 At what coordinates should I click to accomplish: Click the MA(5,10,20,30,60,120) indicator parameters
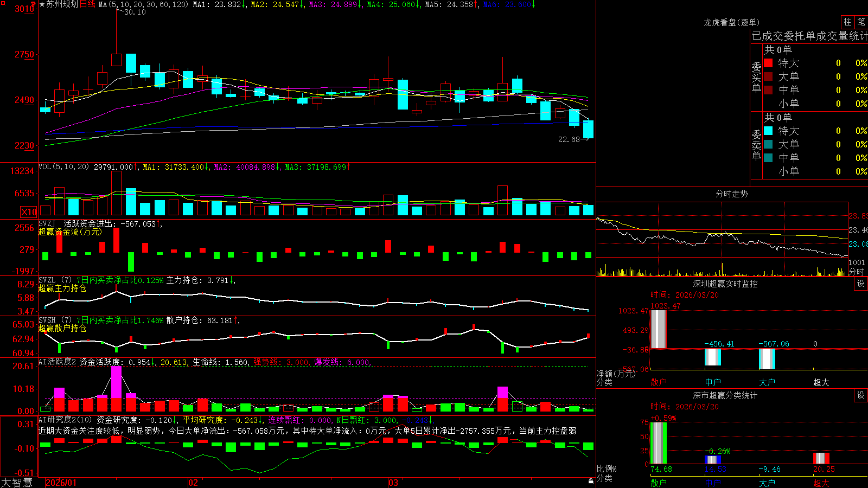143,4
